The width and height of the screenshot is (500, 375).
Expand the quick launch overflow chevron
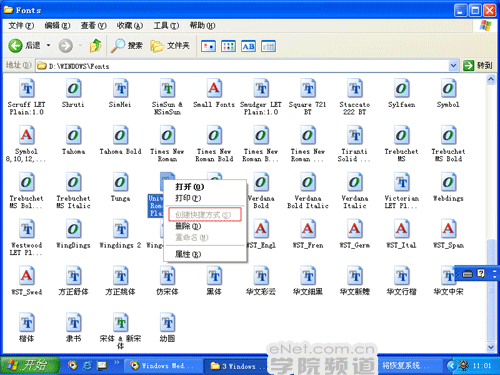tap(116, 362)
